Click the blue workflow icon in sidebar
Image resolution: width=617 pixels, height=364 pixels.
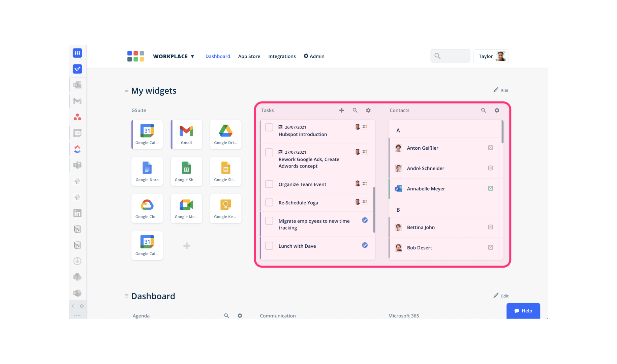click(x=77, y=69)
